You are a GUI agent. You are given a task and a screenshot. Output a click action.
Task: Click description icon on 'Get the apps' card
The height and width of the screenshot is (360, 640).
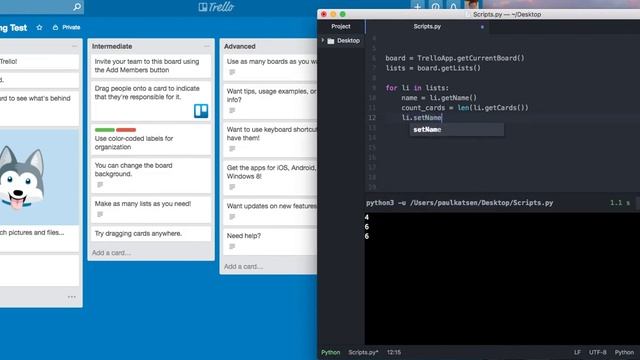click(x=232, y=187)
